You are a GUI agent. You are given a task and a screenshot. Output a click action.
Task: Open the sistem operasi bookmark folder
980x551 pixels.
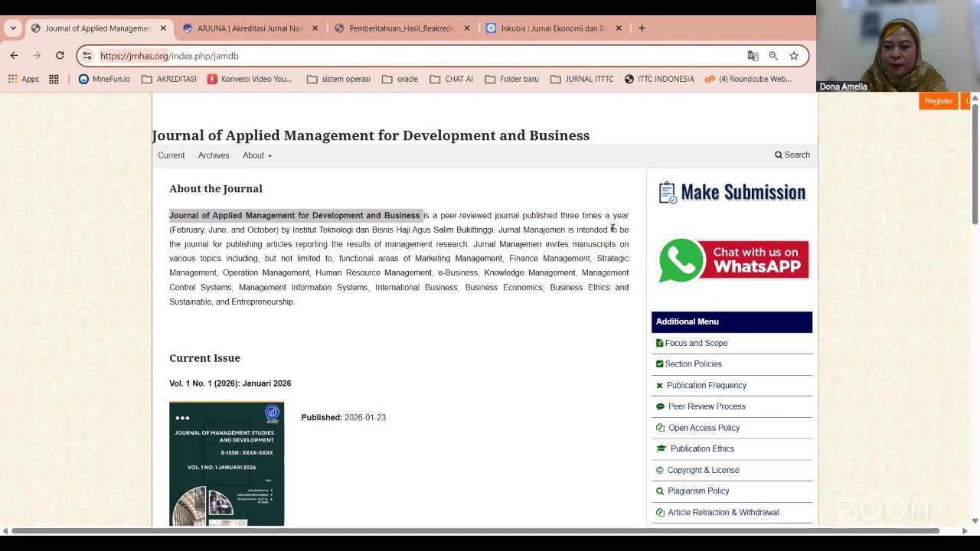(338, 79)
